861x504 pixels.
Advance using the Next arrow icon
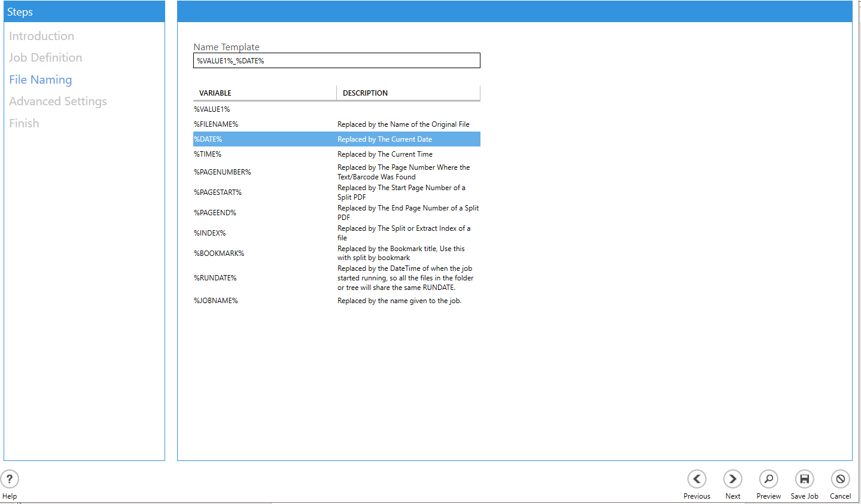(732, 479)
